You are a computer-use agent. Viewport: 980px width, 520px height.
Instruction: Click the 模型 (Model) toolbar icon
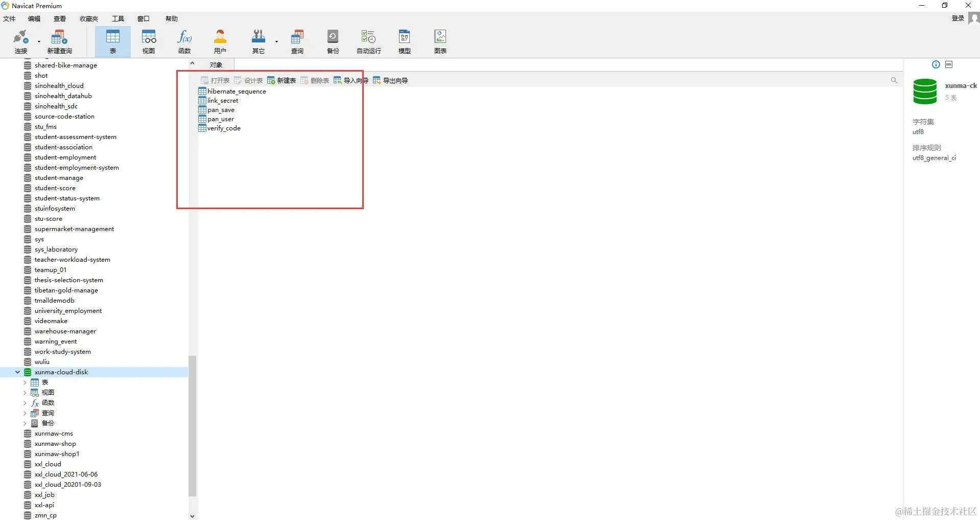(404, 41)
